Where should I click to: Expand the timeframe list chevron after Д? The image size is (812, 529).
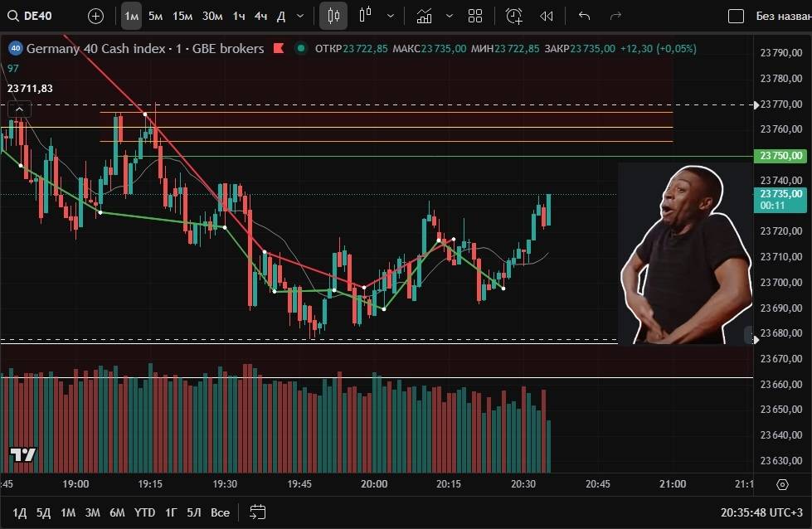coord(299,16)
